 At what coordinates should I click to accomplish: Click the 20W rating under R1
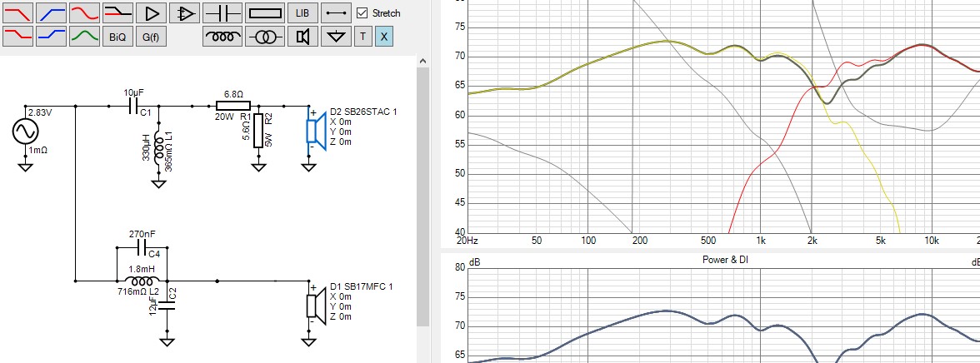click(223, 117)
